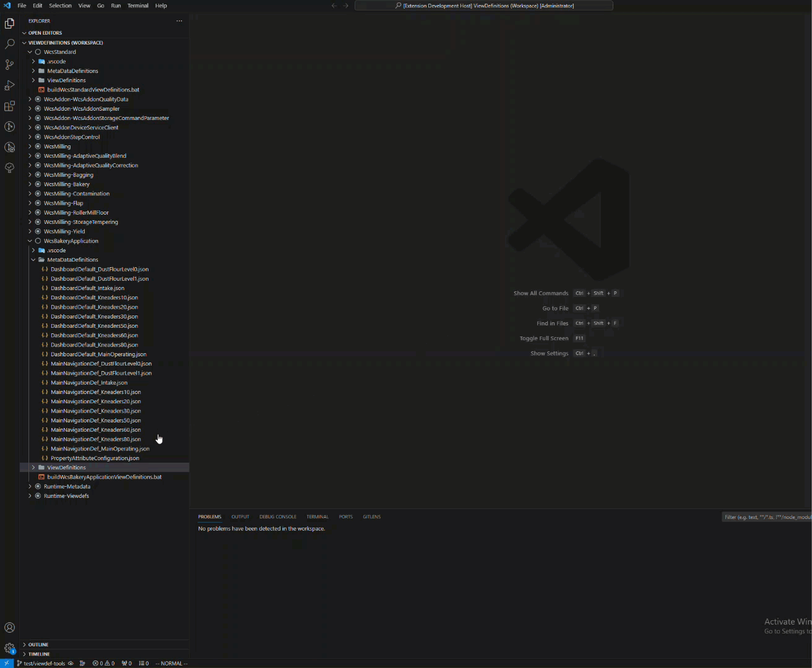Screen dimensions: 812x668
Task: Expand the ViewDefinitions folder under WcsBakeryApplication
Action: click(66, 468)
